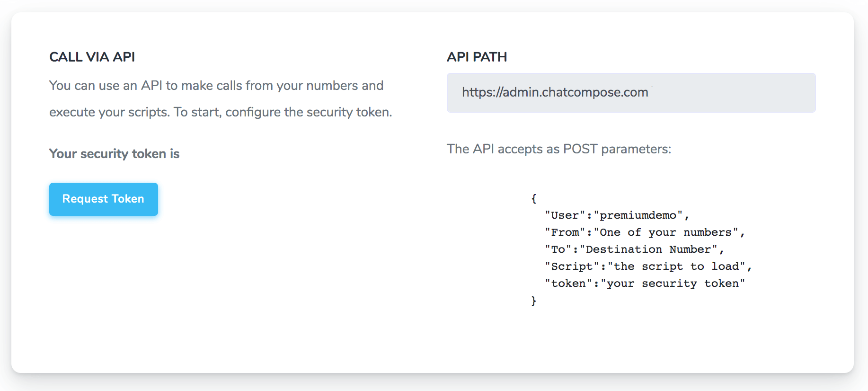868x391 pixels.
Task: Click the "token":"your security token" line
Action: click(x=645, y=284)
